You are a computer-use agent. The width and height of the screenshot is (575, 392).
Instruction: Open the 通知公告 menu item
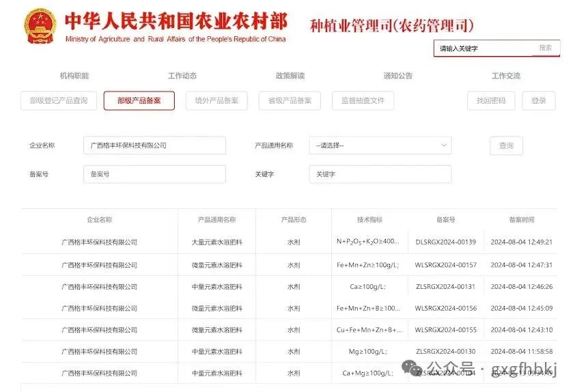pos(398,76)
